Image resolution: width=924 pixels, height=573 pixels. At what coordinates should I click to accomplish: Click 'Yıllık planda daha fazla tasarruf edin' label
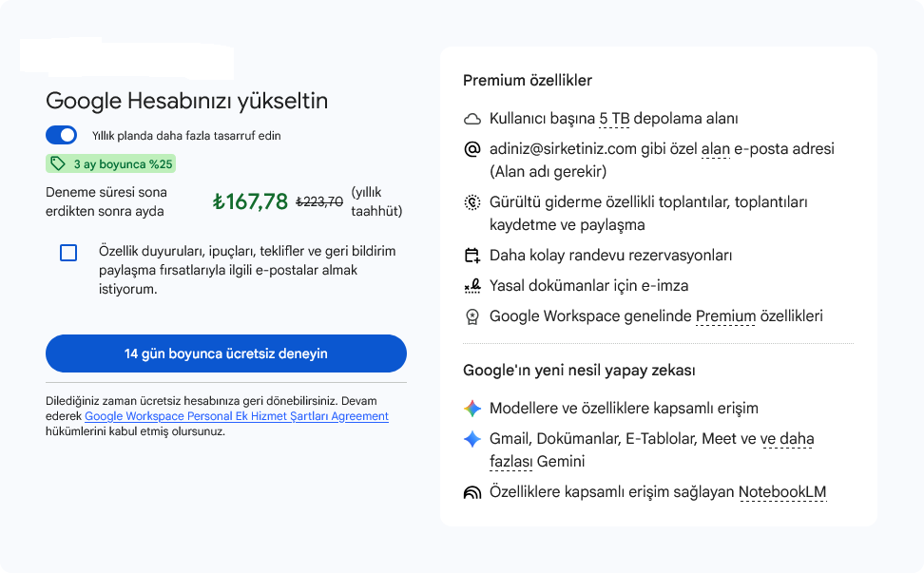[186, 136]
